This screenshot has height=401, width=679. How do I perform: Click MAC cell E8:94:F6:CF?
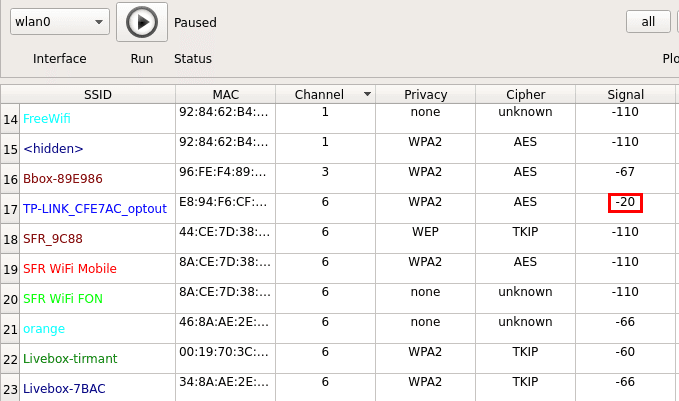(x=225, y=209)
